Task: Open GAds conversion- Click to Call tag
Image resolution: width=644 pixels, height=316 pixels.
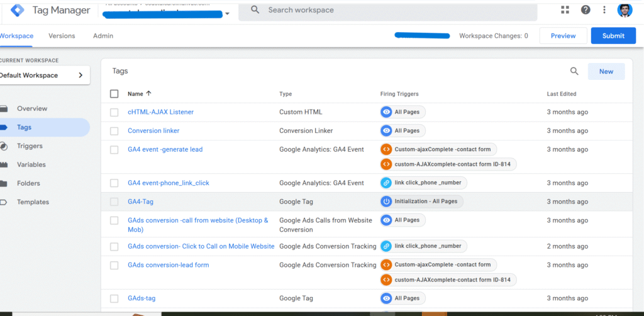Action: pos(201,246)
